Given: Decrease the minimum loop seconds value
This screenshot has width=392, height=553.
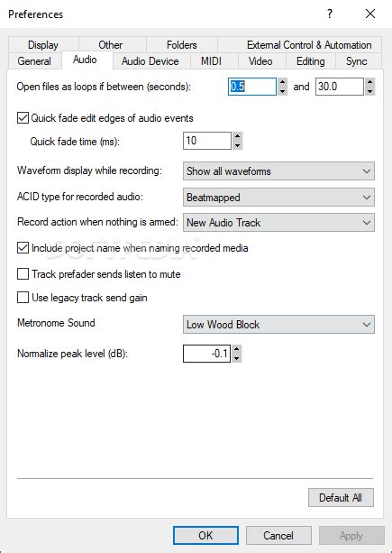Looking at the screenshot, I should 282,91.
